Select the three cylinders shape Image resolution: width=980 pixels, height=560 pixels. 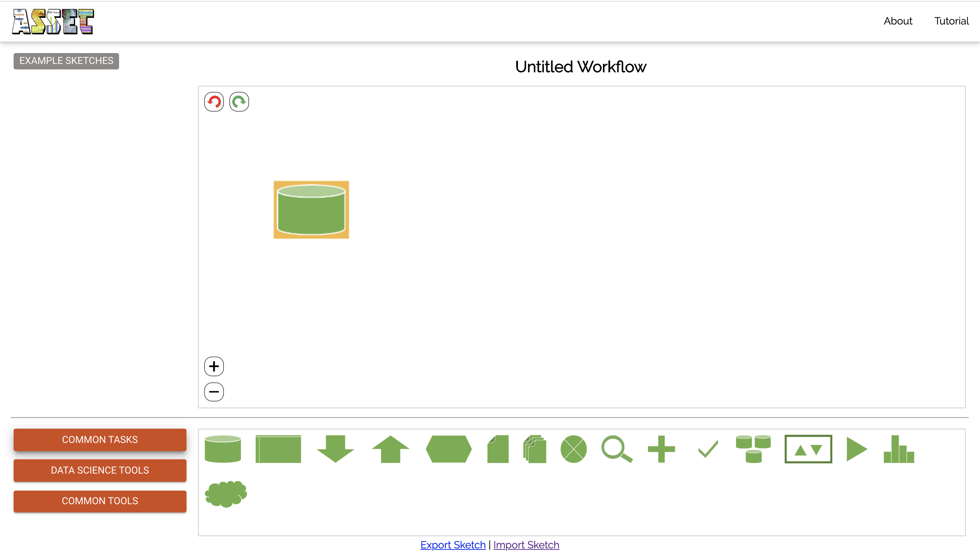tap(753, 449)
